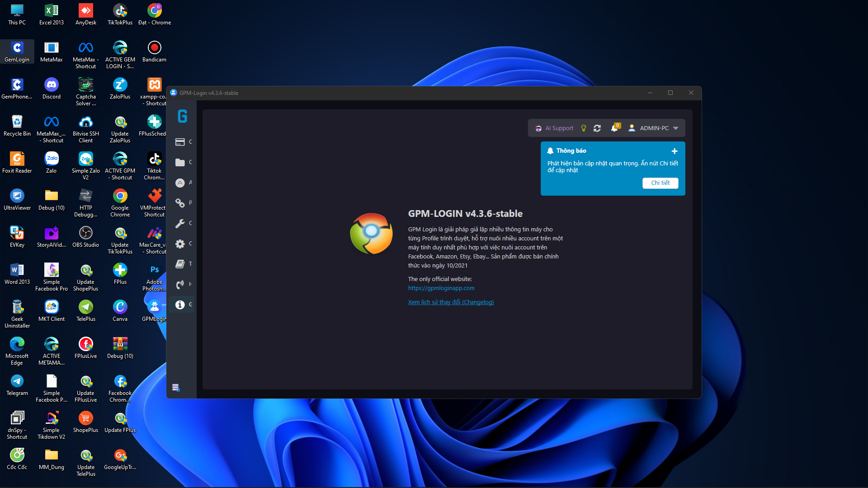Open the FPlusLive desktop icon
This screenshot has width=868, height=488.
(x=86, y=348)
